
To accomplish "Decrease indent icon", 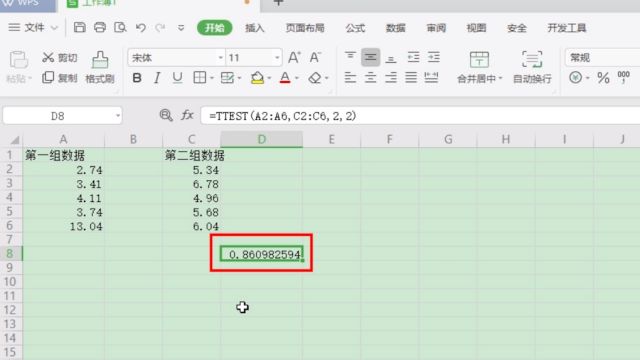I will (x=413, y=57).
